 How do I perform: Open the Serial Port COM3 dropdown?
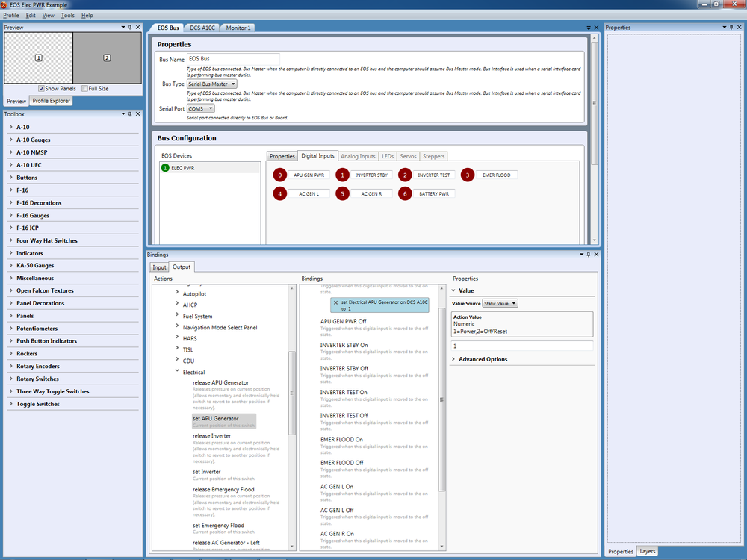click(200, 108)
